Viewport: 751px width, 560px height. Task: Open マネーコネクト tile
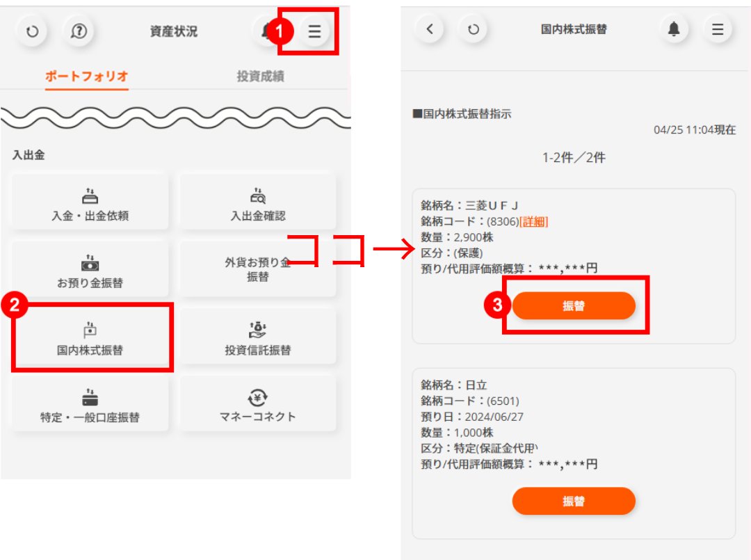[258, 404]
